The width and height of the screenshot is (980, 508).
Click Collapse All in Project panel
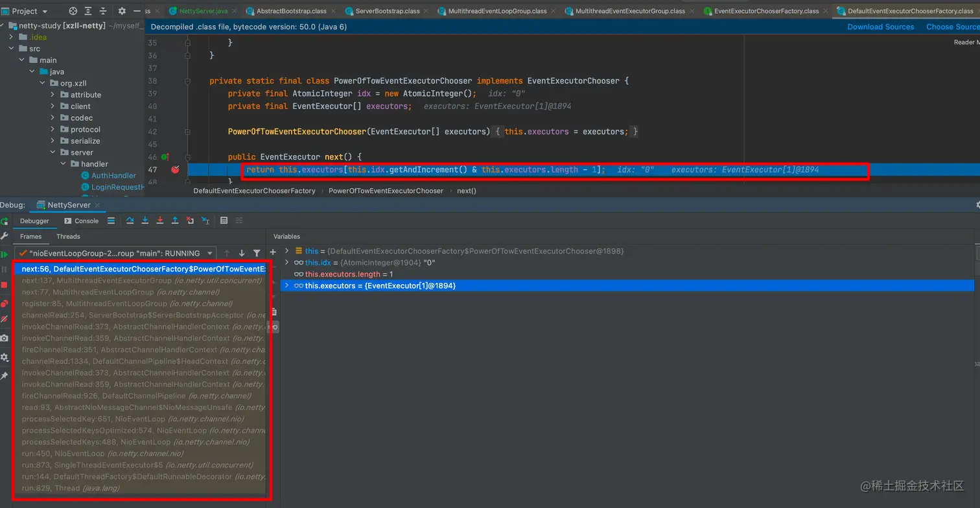(104, 11)
